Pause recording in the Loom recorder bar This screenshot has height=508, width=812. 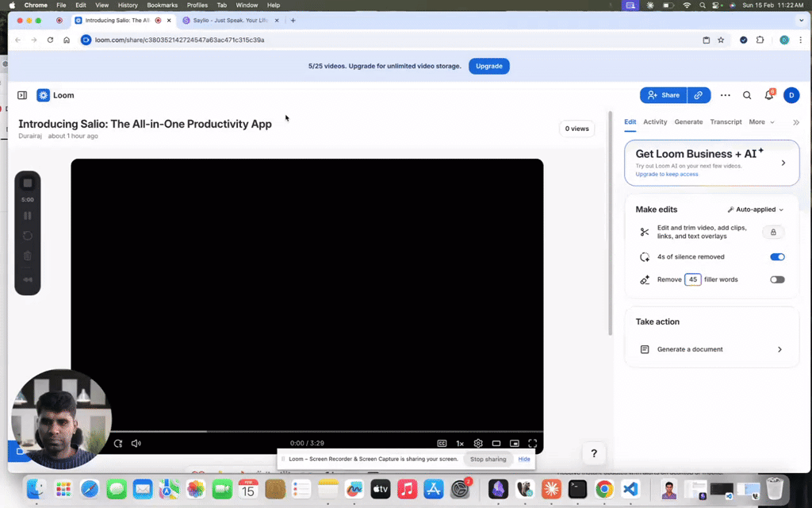click(x=28, y=216)
